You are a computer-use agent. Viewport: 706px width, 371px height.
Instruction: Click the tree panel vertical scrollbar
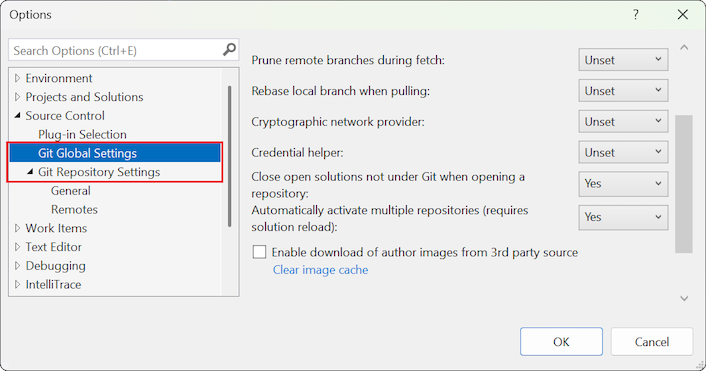(x=230, y=156)
